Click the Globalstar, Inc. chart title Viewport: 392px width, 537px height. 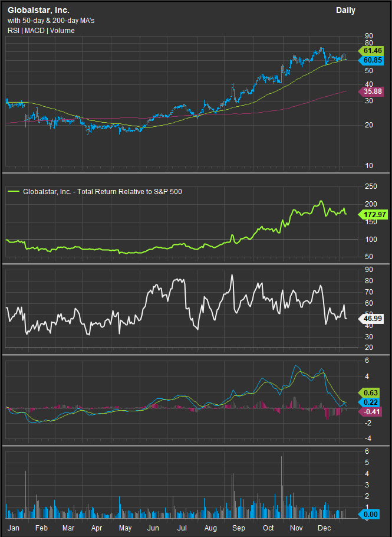click(x=38, y=10)
